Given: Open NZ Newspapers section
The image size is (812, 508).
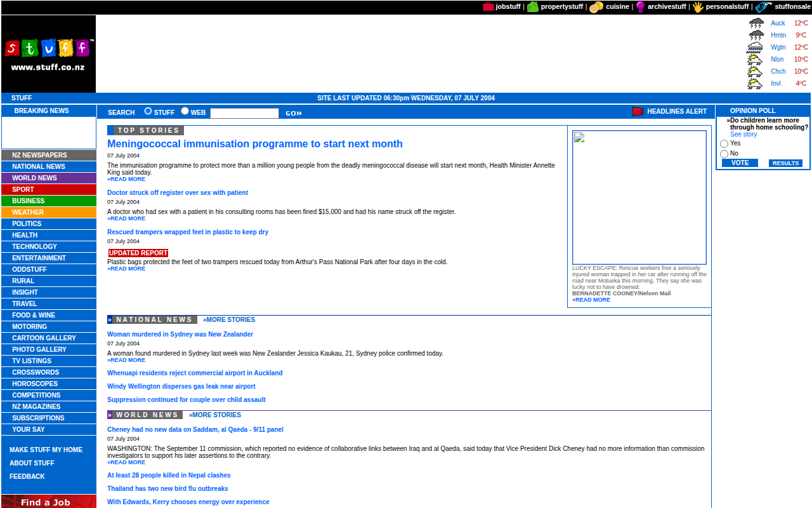Looking at the screenshot, I should click(49, 155).
